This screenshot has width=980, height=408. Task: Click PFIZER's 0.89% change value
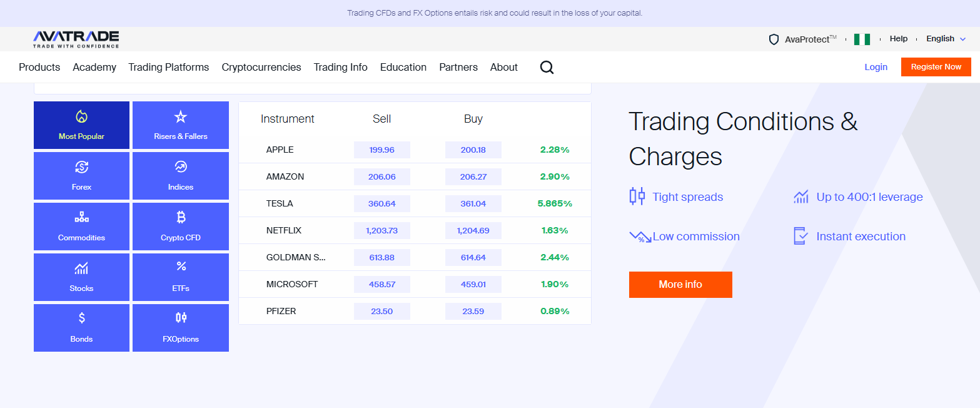pyautogui.click(x=555, y=311)
